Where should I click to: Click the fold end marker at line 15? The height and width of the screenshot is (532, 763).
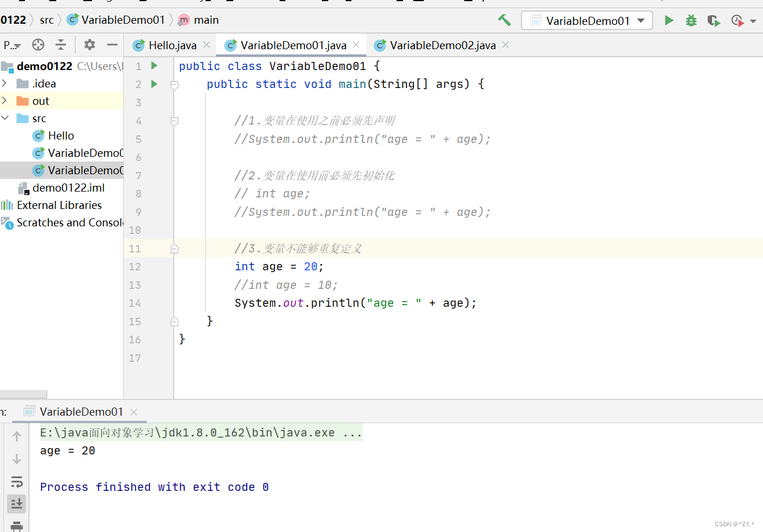174,321
